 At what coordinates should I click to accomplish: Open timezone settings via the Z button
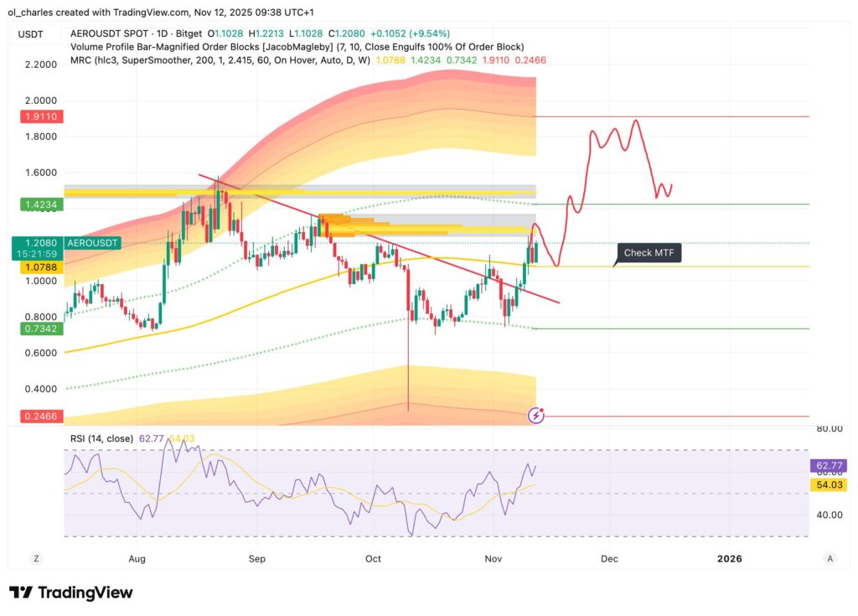(35, 558)
